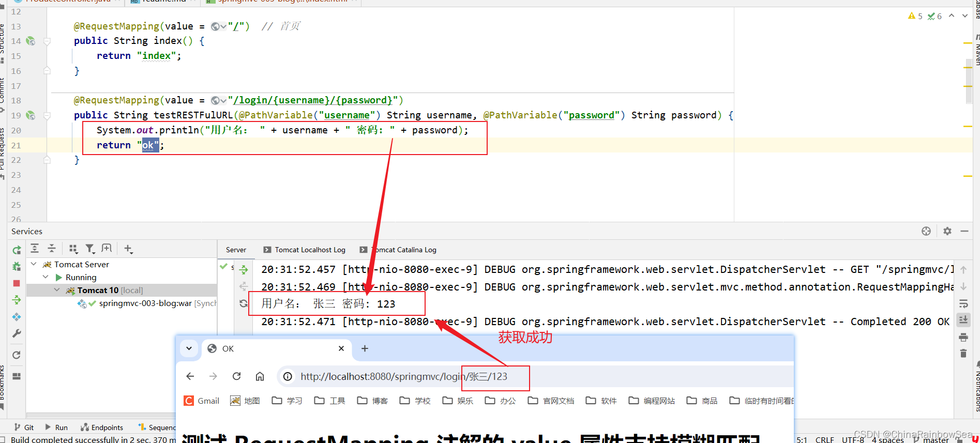Click the Open in New Tab icon in Services
This screenshot has width=980, height=443.
(x=107, y=249)
